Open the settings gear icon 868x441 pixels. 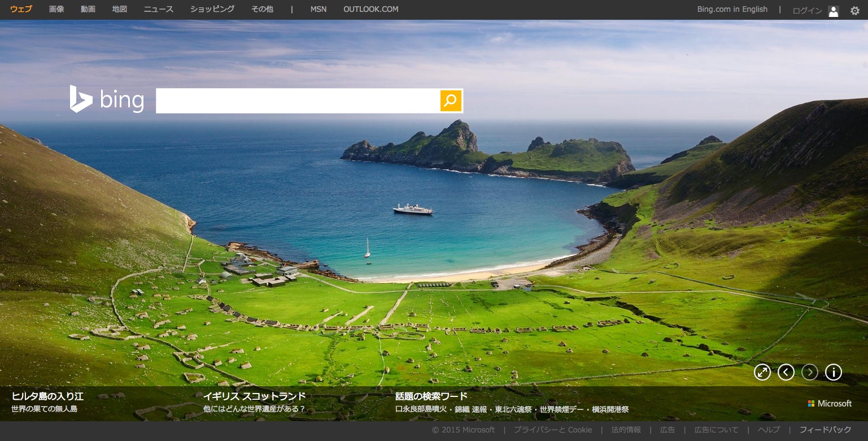point(855,11)
